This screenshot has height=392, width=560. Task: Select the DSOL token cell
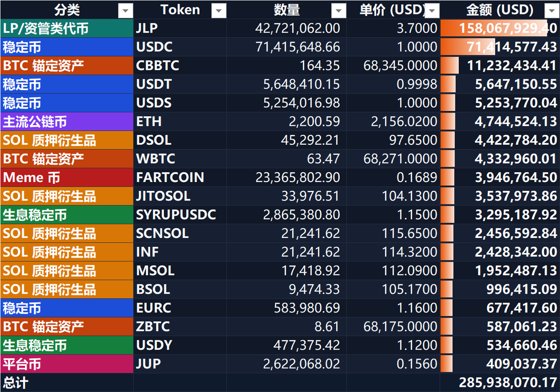pos(180,140)
